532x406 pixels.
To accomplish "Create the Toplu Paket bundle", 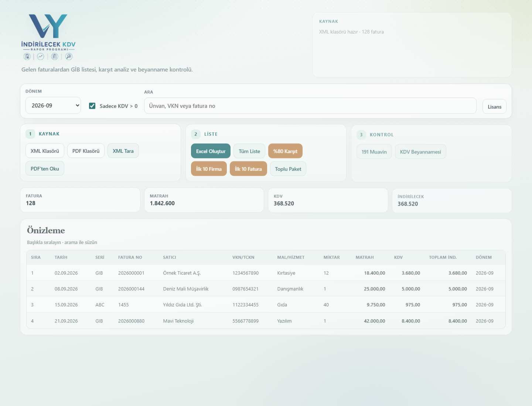I will tap(288, 169).
